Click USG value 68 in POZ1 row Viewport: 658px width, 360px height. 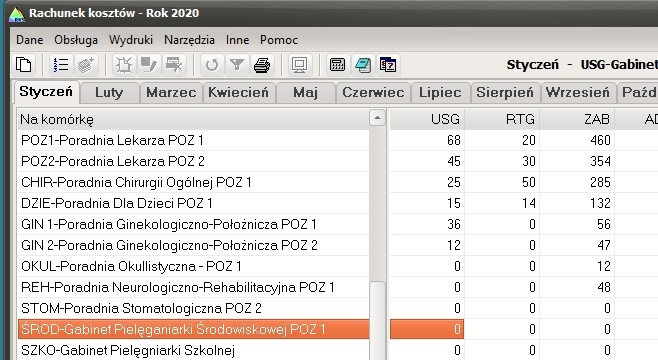point(454,140)
